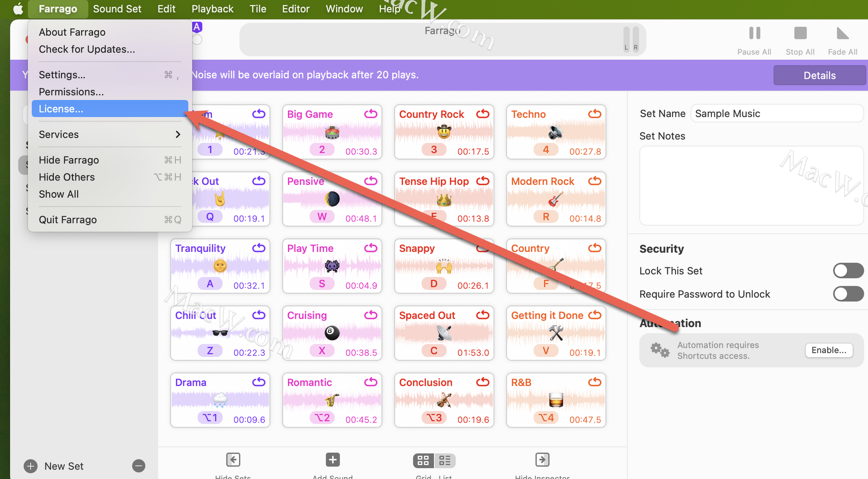Image resolution: width=868 pixels, height=479 pixels.
Task: Open the Playback menu
Action: pyautogui.click(x=212, y=9)
